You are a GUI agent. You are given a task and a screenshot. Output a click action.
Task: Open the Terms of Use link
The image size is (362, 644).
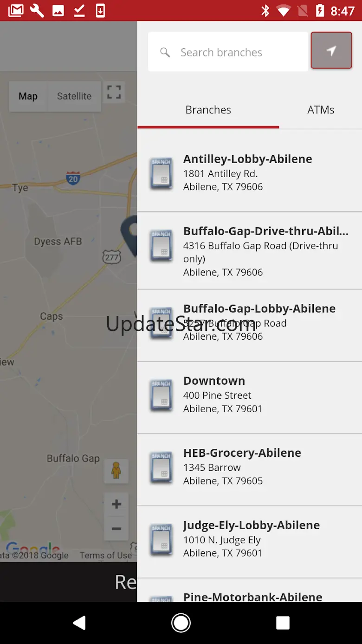pyautogui.click(x=106, y=555)
